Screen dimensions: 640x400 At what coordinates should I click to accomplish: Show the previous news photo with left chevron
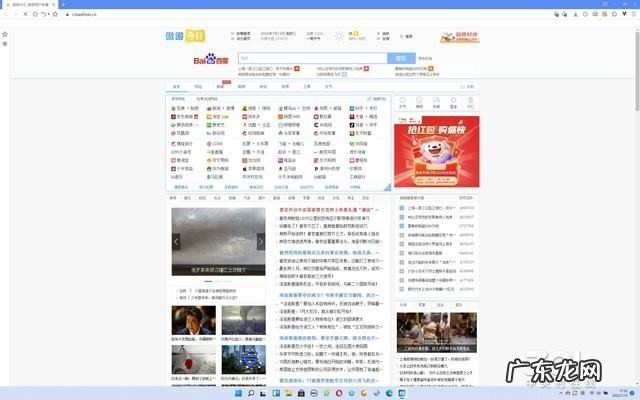click(176, 242)
